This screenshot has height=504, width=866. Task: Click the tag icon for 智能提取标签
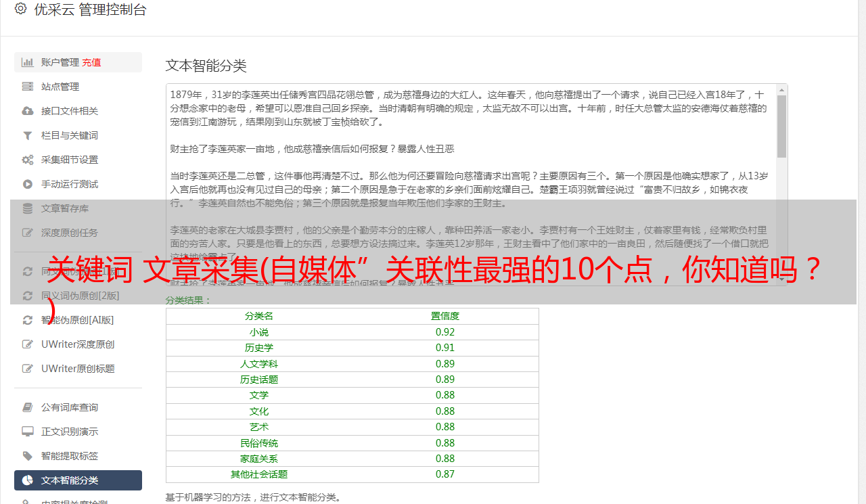click(x=28, y=456)
